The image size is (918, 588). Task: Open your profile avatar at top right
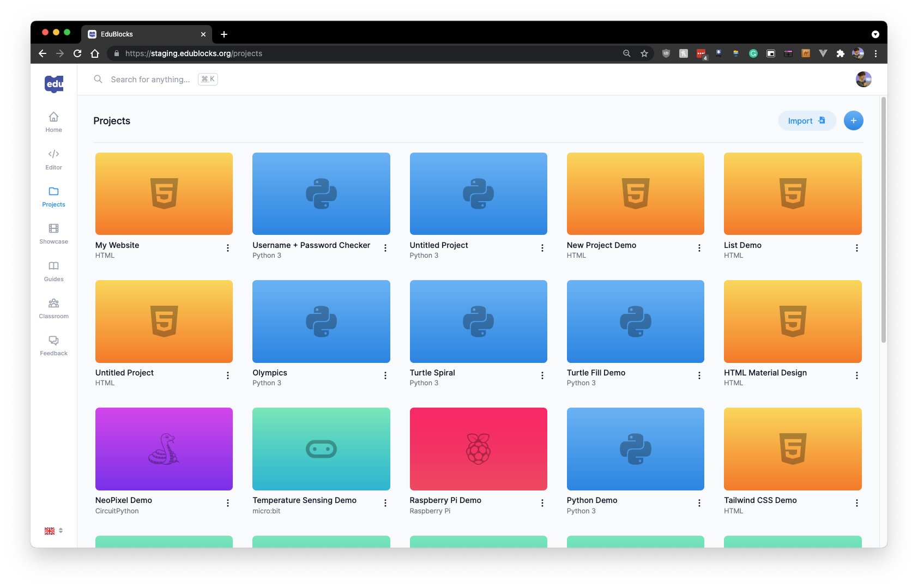pos(863,79)
